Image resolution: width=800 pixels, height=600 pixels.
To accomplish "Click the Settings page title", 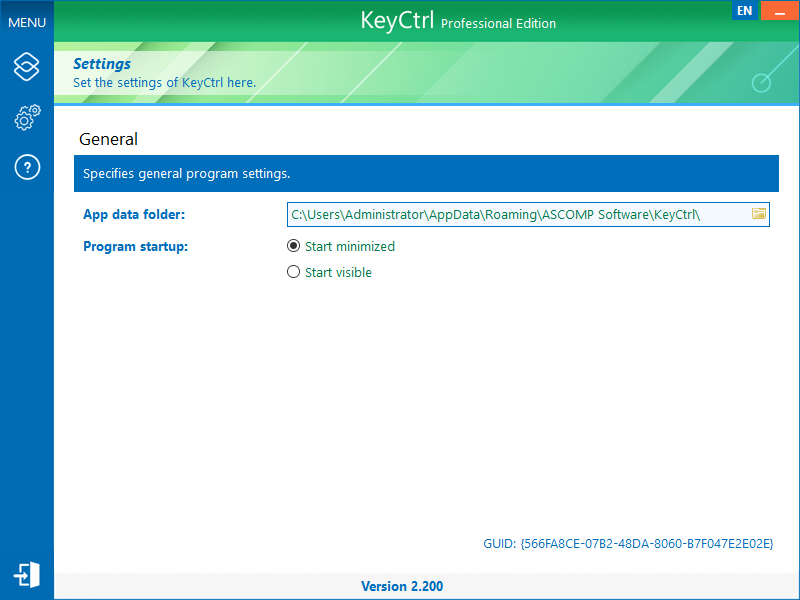I will tap(102, 64).
